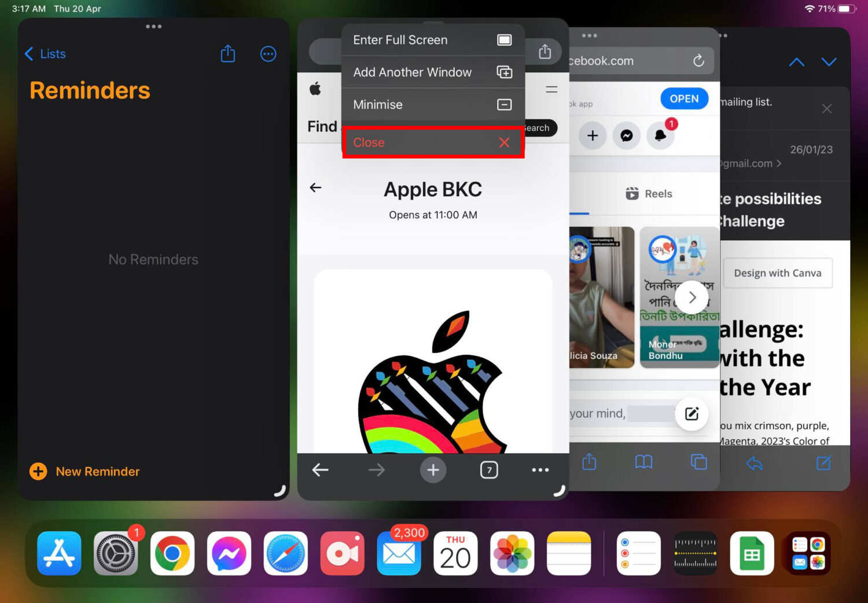Click Design with Canva button in email
Image resolution: width=868 pixels, height=603 pixels.
[x=778, y=273]
